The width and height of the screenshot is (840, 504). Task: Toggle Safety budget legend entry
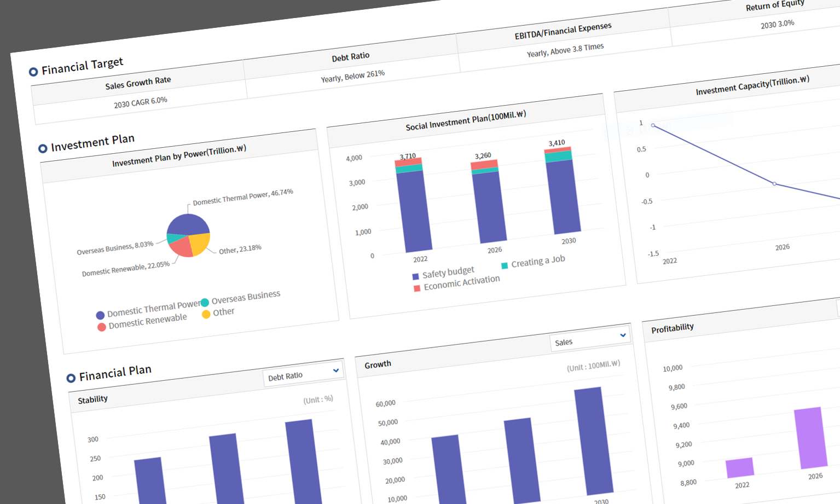(x=443, y=273)
